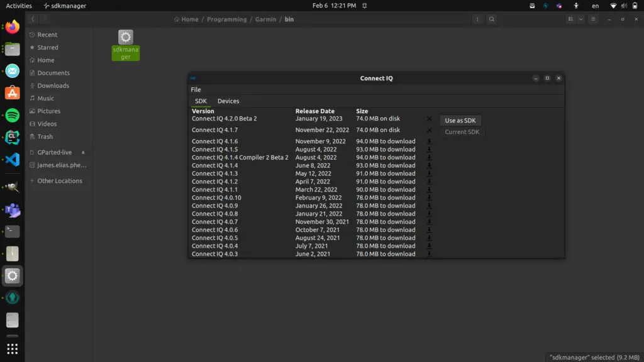Show Applications grid in the dock
Image resolution: width=644 pixels, height=362 pixels.
point(13,349)
